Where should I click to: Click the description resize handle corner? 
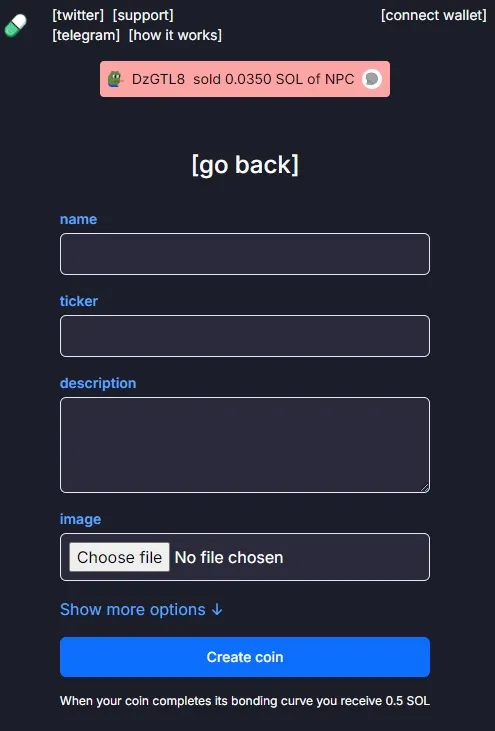click(x=425, y=488)
